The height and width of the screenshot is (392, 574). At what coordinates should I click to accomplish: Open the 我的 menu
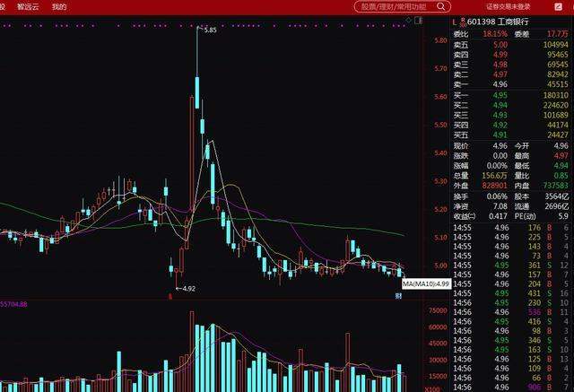click(59, 6)
